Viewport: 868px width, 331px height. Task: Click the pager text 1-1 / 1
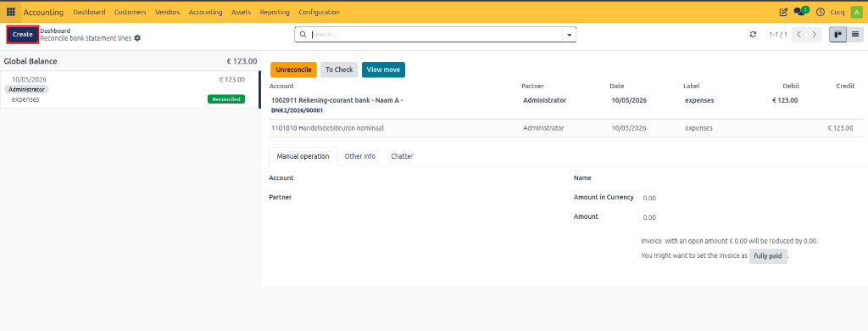tap(778, 35)
